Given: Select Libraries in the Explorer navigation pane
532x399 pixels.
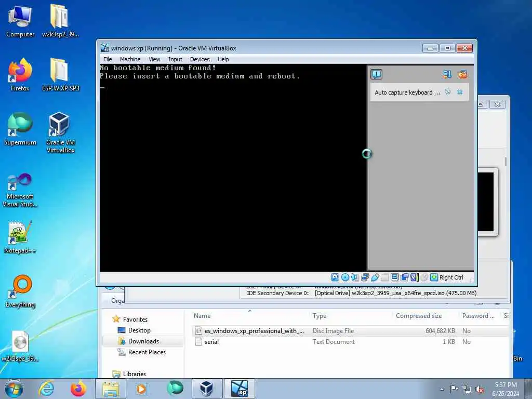Looking at the screenshot, I should tap(135, 374).
